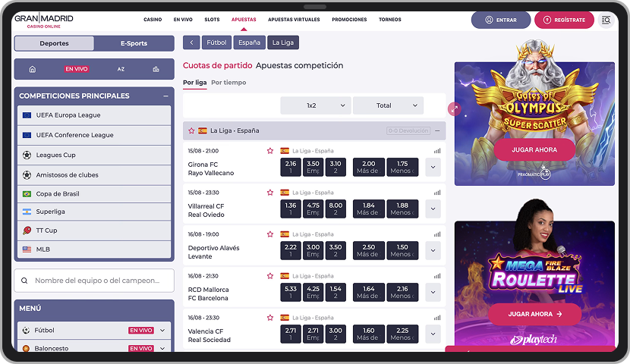
Task: Click the UEFA Europa League flag icon
Action: pos(27,115)
